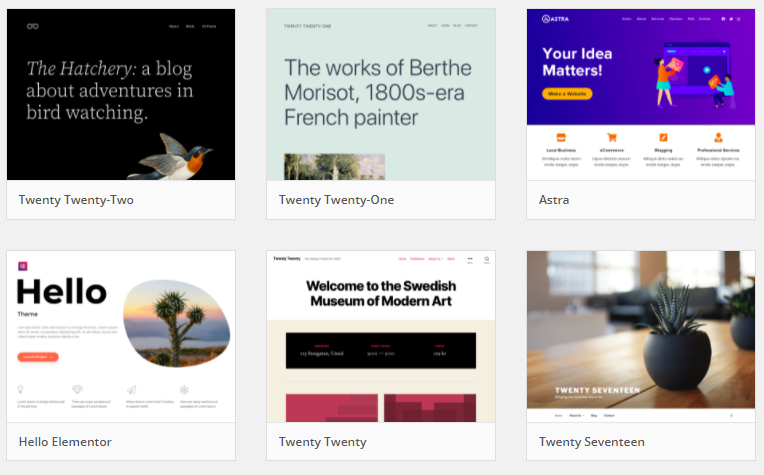Click the search magnifier in Twenty Twenty preview
The image size is (764, 475).
point(487,259)
